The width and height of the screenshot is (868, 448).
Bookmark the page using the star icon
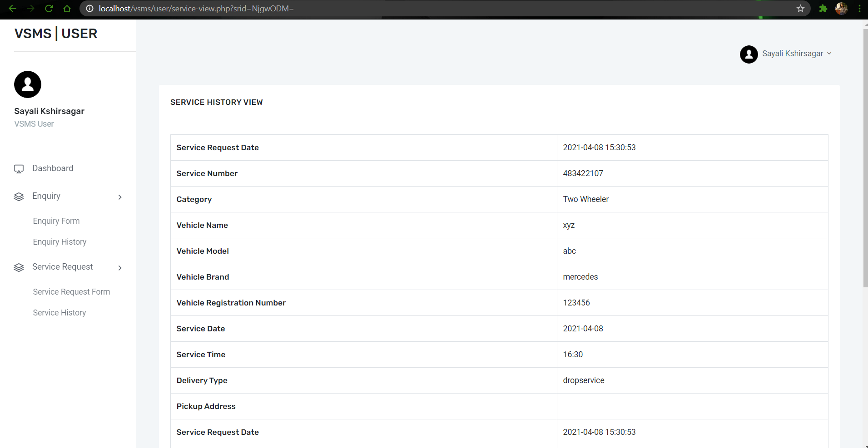801,8
